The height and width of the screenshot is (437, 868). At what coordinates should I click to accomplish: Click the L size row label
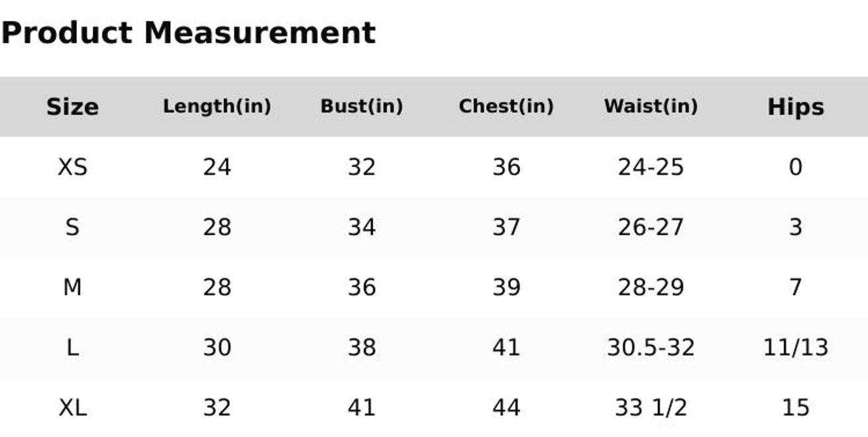point(72,348)
